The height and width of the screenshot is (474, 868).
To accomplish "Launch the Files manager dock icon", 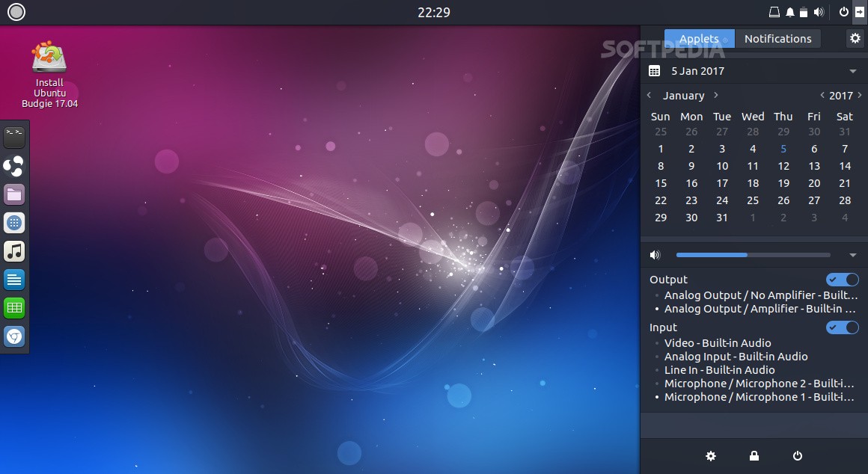I will click(x=14, y=194).
